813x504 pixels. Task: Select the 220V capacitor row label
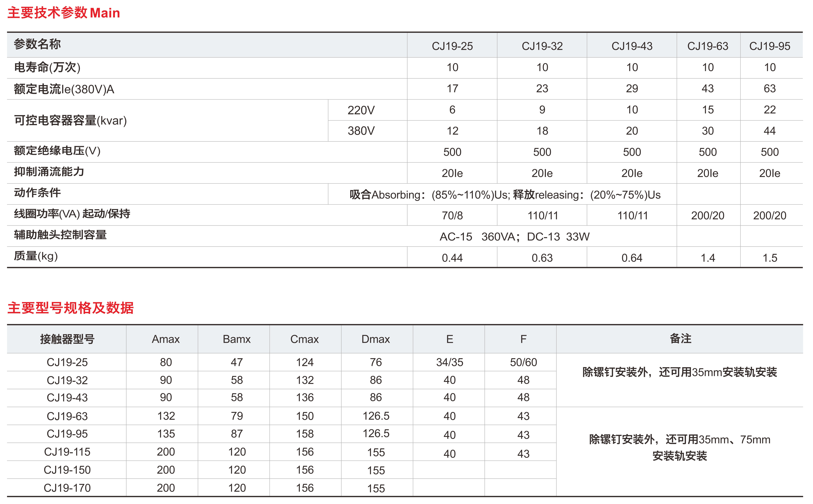361,110
